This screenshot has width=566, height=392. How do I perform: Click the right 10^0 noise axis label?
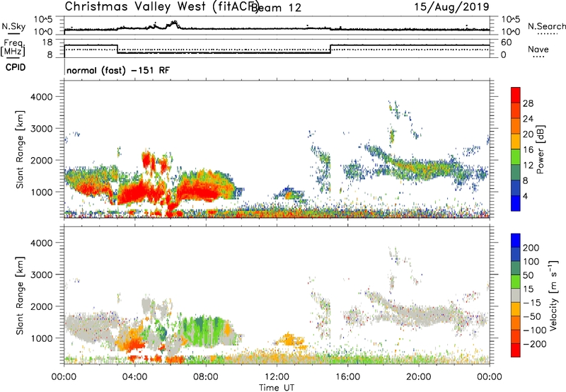pos(511,32)
